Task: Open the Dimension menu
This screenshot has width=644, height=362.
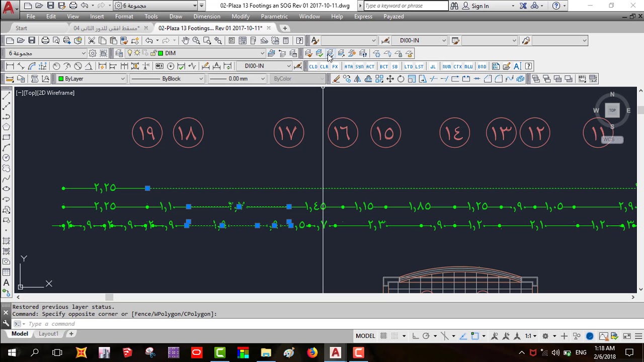Action: (x=207, y=17)
